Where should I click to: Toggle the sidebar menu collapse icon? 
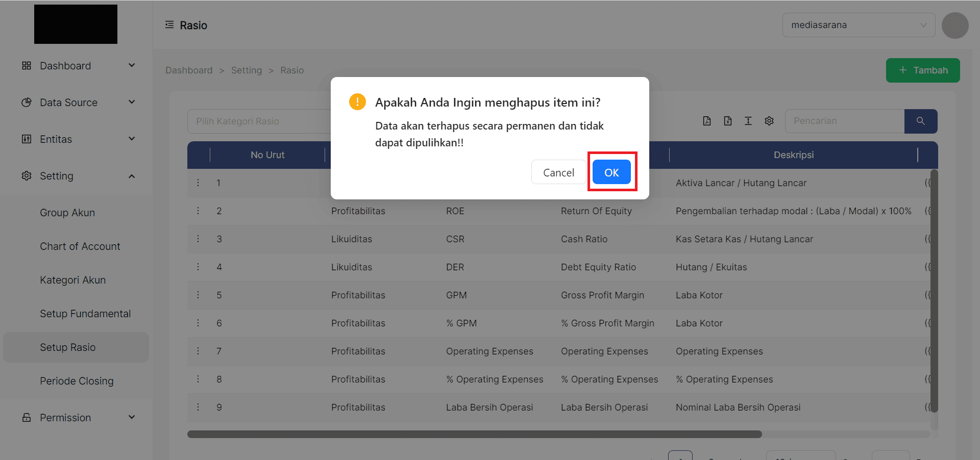click(x=169, y=25)
